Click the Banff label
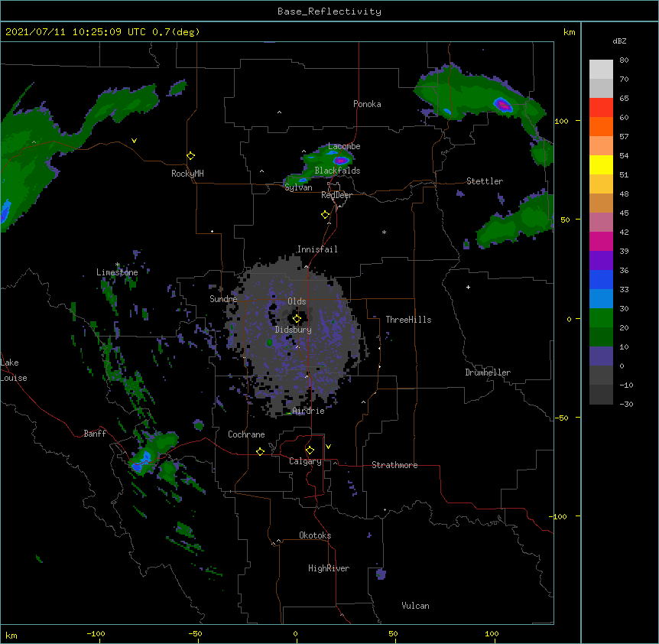The height and width of the screenshot is (644, 659). [x=95, y=434]
